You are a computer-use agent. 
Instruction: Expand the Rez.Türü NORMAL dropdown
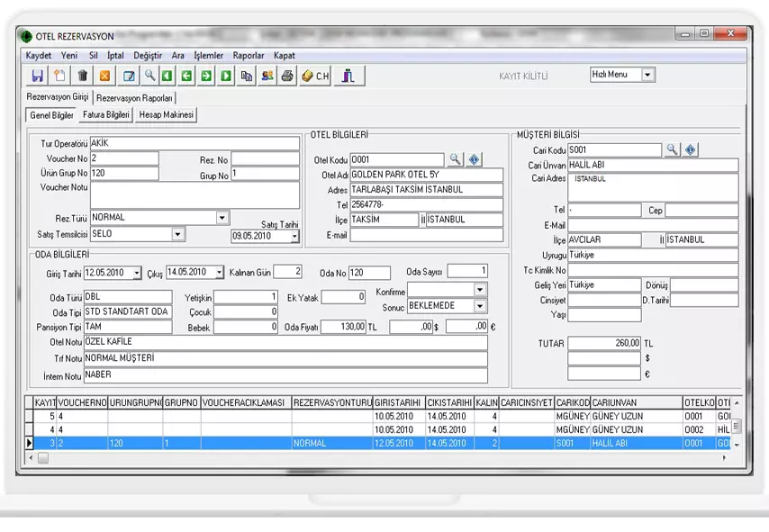[222, 218]
